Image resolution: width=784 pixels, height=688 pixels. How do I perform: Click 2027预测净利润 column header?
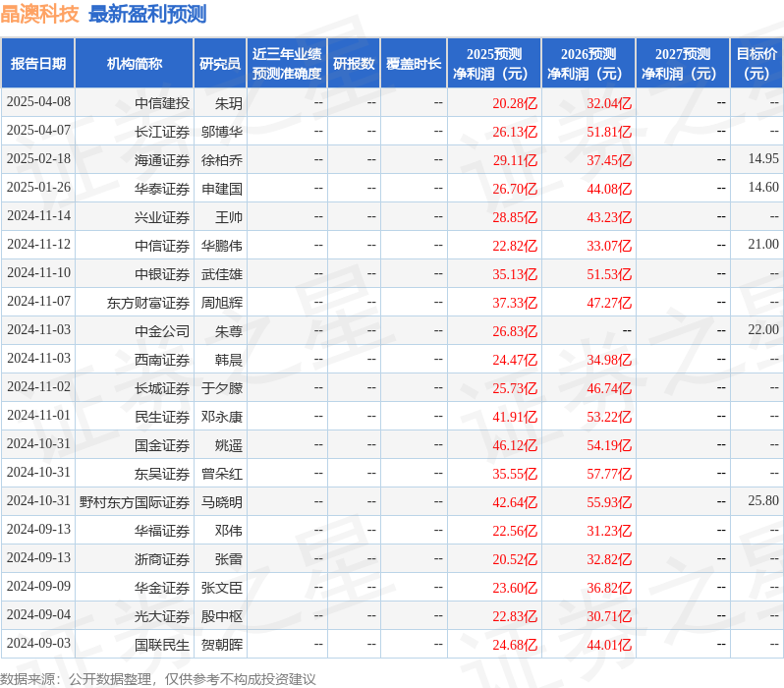(683, 64)
